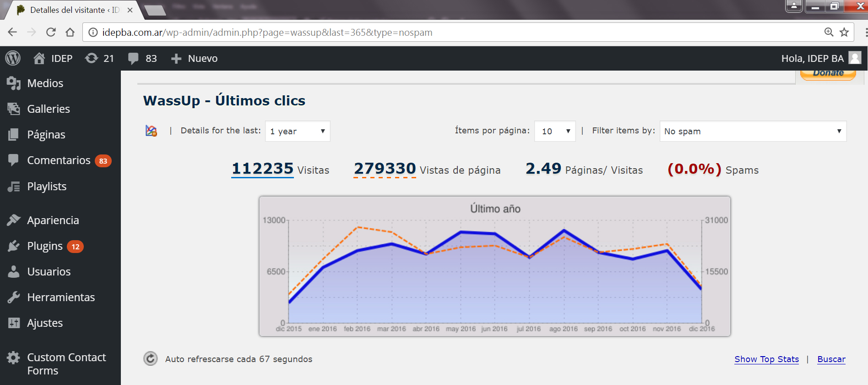Open the zoom magnifier in the address bar
Screen dimensions: 868x385
pos(829,32)
